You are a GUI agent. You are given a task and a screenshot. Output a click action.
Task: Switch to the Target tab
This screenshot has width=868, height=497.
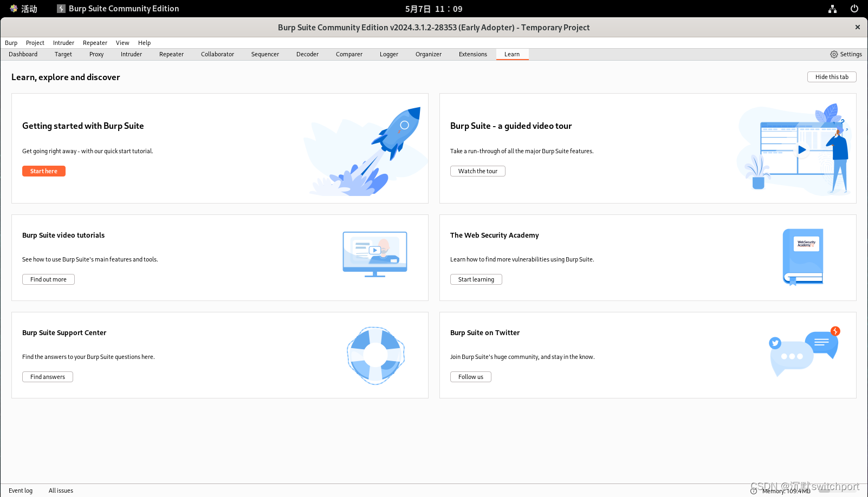[63, 54]
